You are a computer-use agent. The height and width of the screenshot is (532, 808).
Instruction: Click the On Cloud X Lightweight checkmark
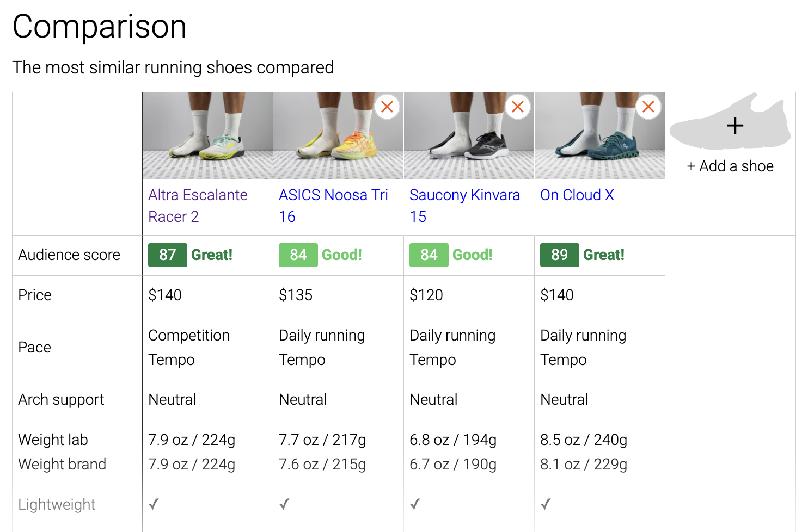pyautogui.click(x=546, y=504)
